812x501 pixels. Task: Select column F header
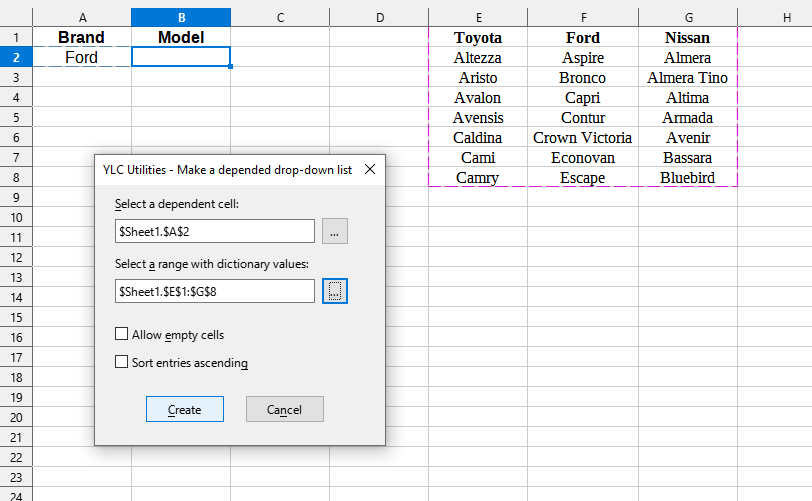[583, 18]
